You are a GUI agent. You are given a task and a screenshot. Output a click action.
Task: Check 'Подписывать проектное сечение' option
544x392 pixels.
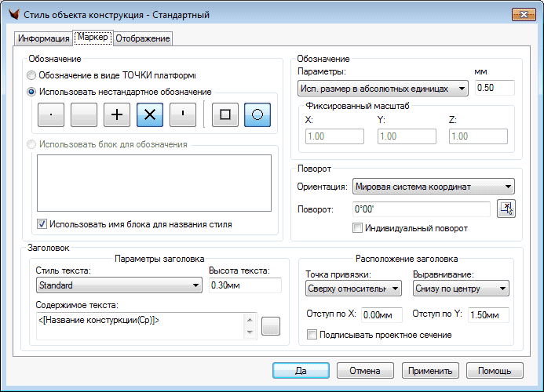312,335
